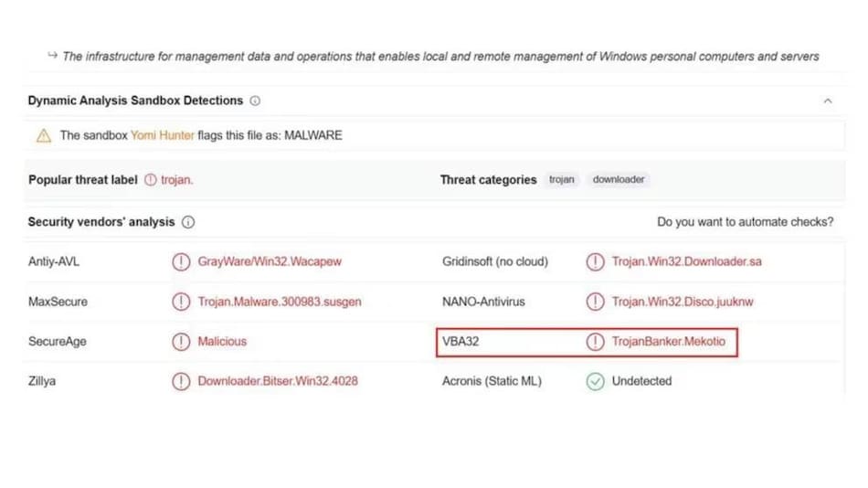The width and height of the screenshot is (868, 488).
Task: Click Trojan.Win32.Downloader.sa from Gridinsoft
Action: click(686, 262)
